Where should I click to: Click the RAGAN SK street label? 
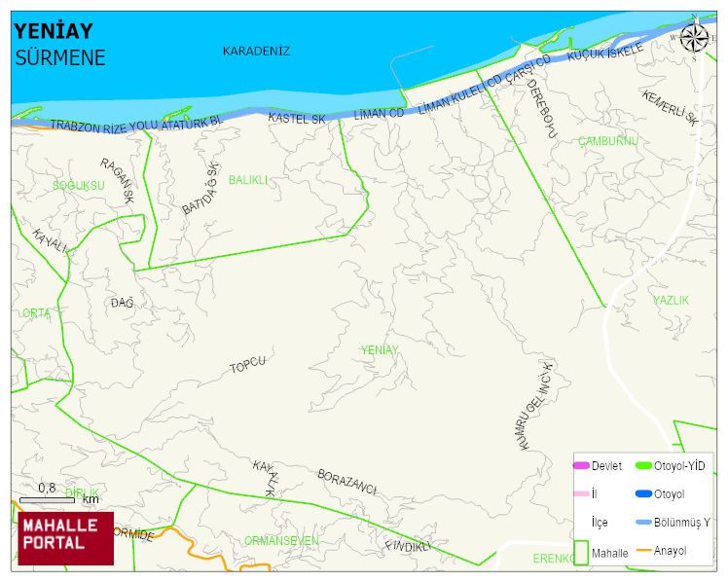[x=117, y=181]
